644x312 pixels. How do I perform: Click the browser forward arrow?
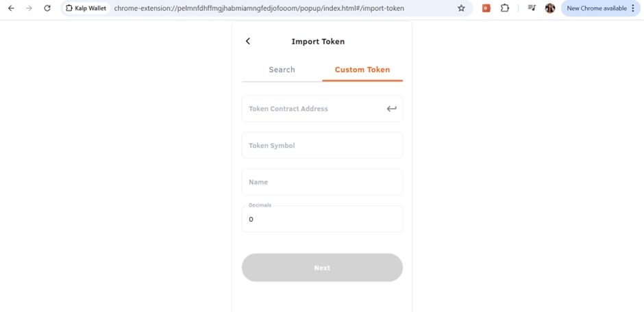click(x=29, y=8)
